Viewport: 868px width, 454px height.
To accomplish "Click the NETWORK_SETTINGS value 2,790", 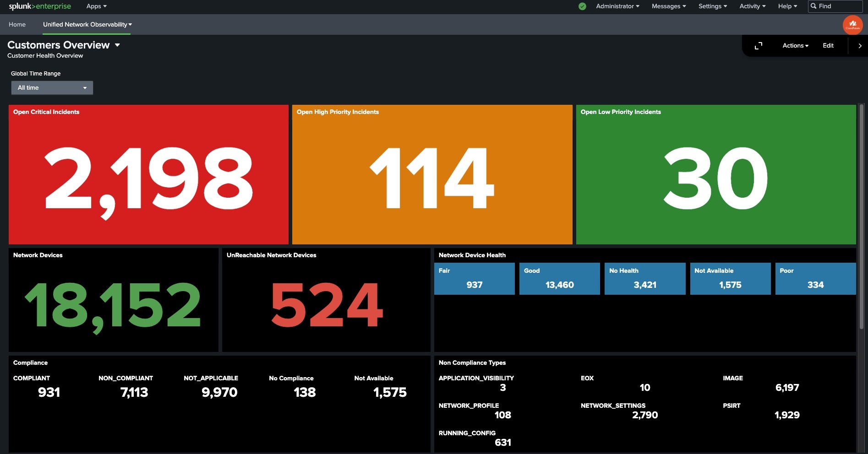I will 645,415.
